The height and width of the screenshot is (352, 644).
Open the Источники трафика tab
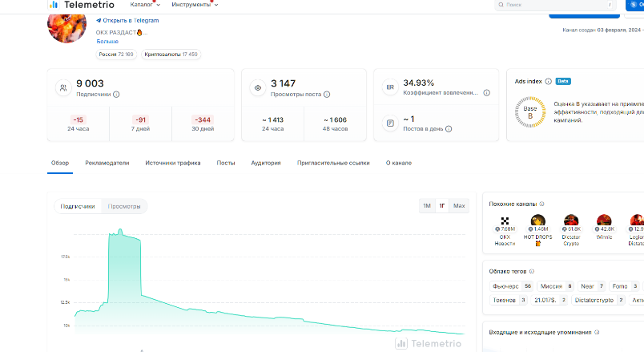pos(173,163)
